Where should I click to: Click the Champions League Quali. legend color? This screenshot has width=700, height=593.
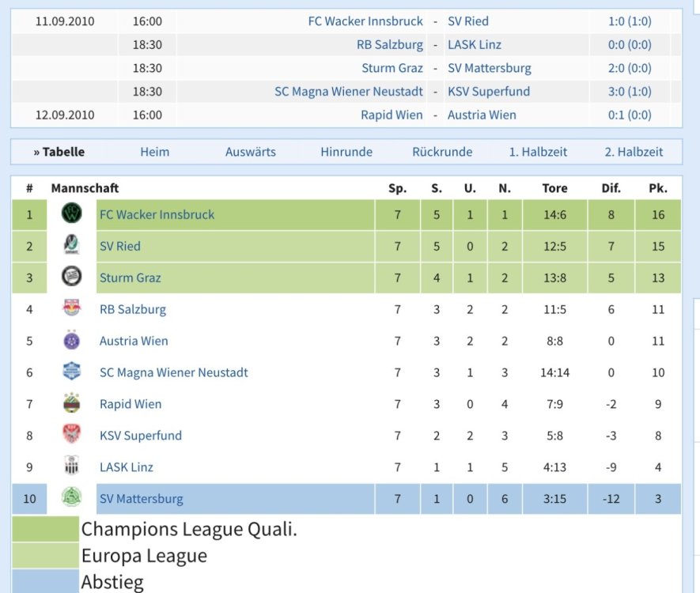click(46, 530)
